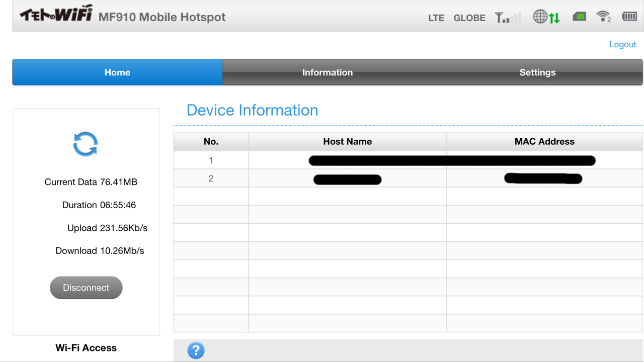This screenshot has width=644, height=362.
Task: Open the Settings tab
Action: [537, 72]
